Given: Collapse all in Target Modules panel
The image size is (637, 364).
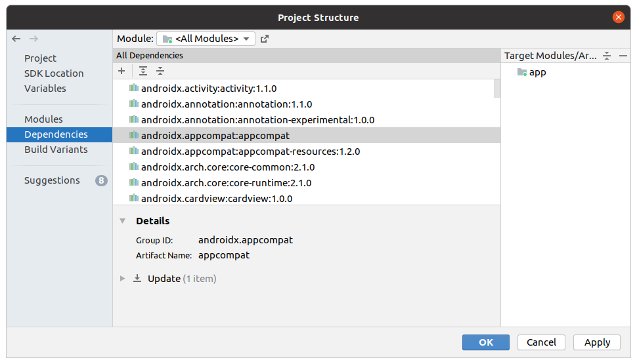Looking at the screenshot, I should click(x=607, y=56).
